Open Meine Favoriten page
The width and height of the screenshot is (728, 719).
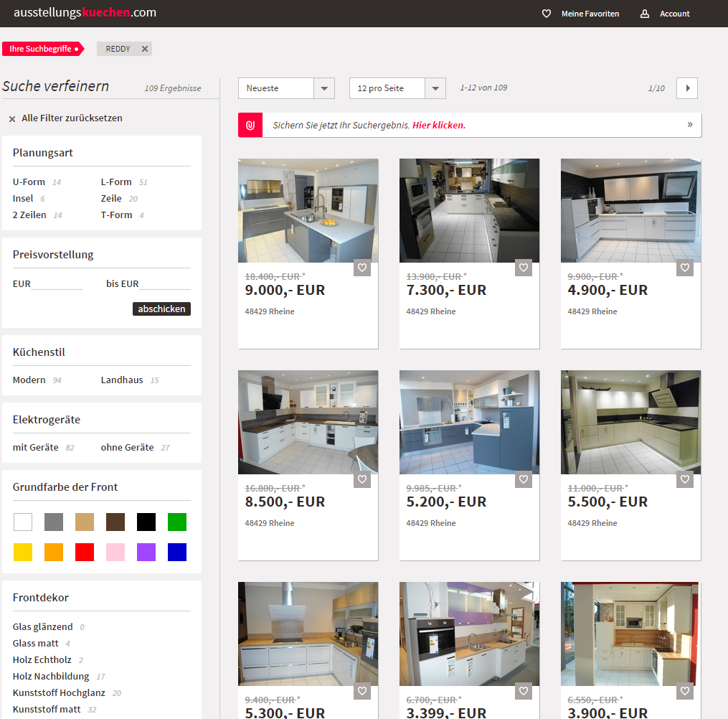(x=590, y=14)
